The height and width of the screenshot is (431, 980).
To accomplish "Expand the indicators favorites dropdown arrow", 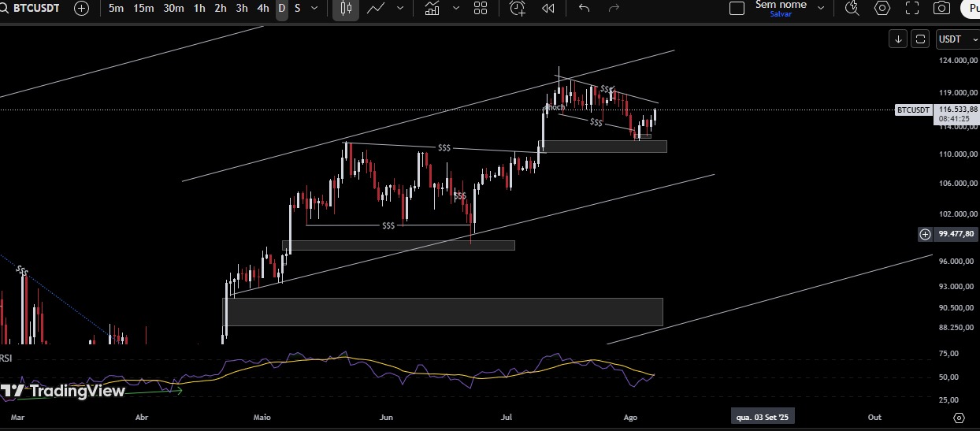I will click(455, 9).
